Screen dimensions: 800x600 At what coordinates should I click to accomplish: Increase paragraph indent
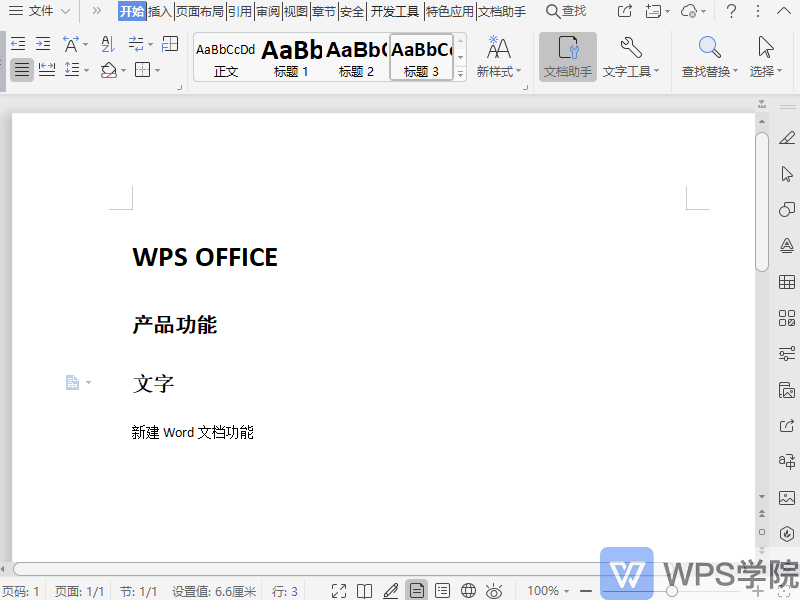pos(43,44)
